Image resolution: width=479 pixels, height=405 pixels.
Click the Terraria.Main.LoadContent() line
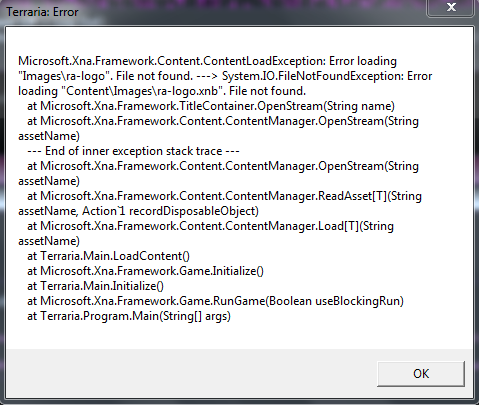[108, 256]
